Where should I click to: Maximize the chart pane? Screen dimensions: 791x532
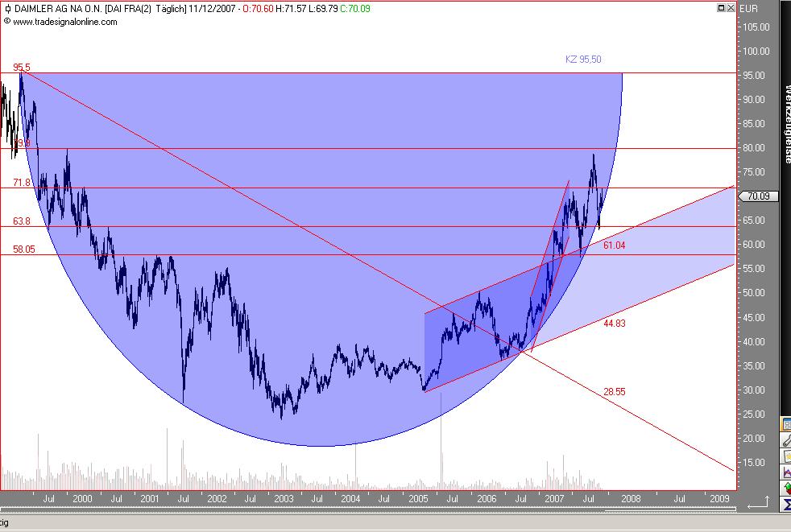tap(722, 7)
